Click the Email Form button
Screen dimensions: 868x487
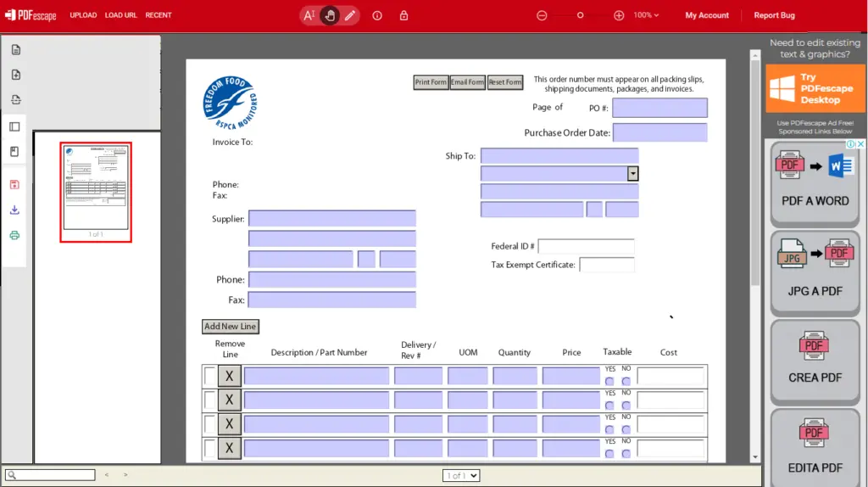point(467,82)
